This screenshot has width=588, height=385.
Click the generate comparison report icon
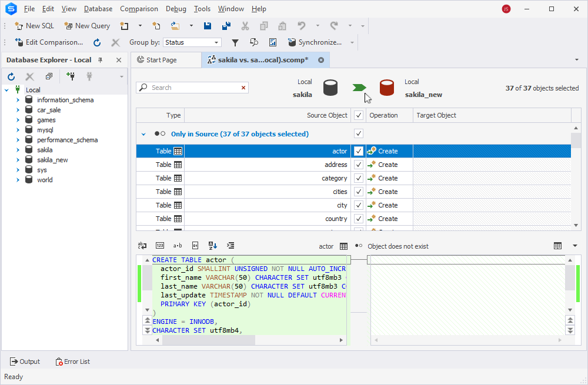[x=273, y=43]
